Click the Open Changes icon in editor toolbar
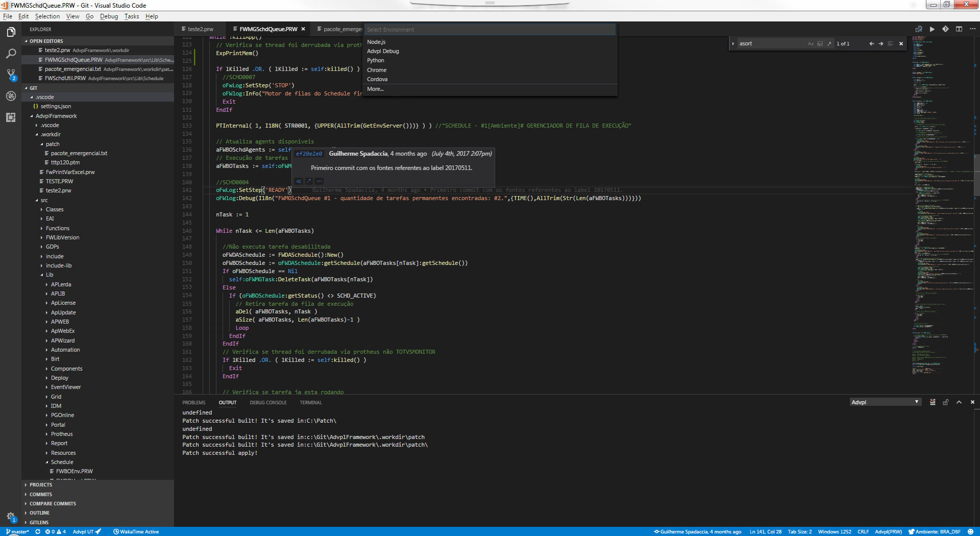The width and height of the screenshot is (980, 536). click(x=919, y=29)
